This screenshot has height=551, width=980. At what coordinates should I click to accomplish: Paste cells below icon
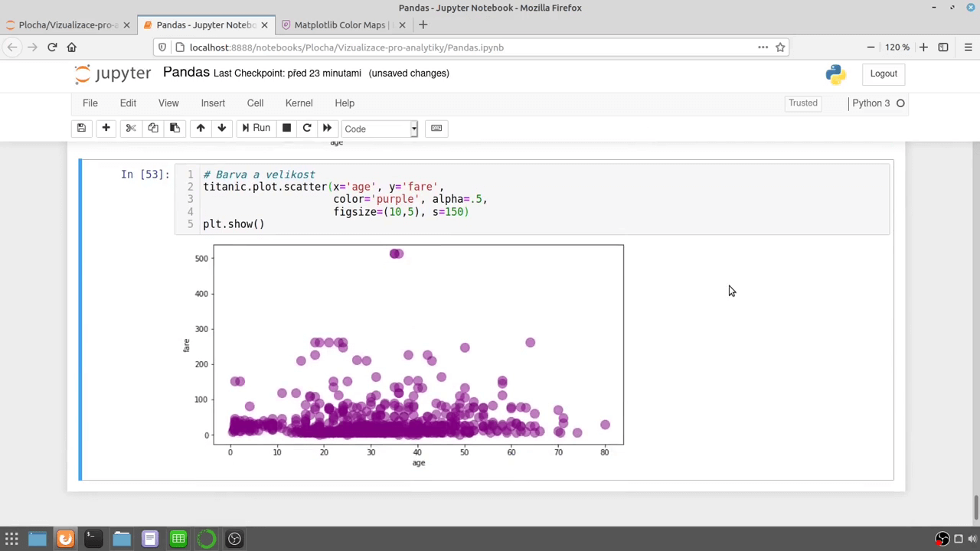[175, 129]
